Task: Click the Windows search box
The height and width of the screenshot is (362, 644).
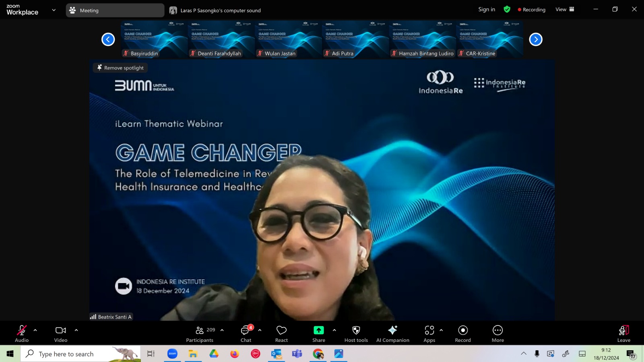Action: pos(80,354)
